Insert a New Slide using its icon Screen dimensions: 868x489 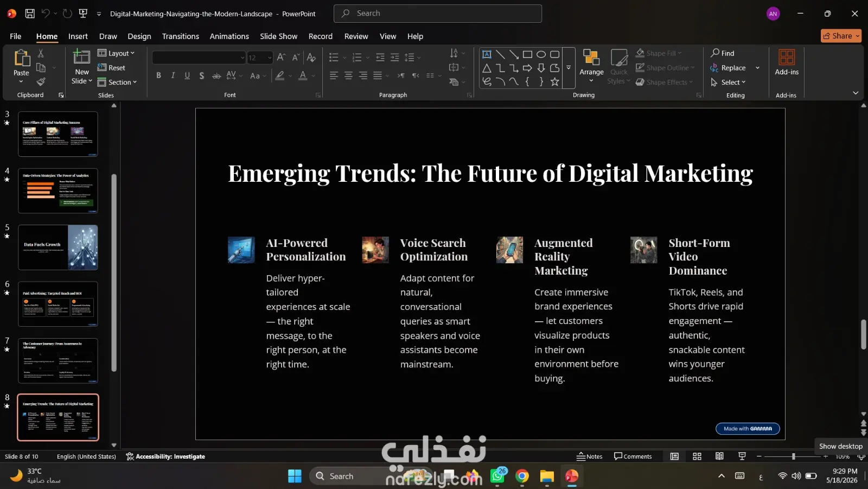[x=81, y=58]
